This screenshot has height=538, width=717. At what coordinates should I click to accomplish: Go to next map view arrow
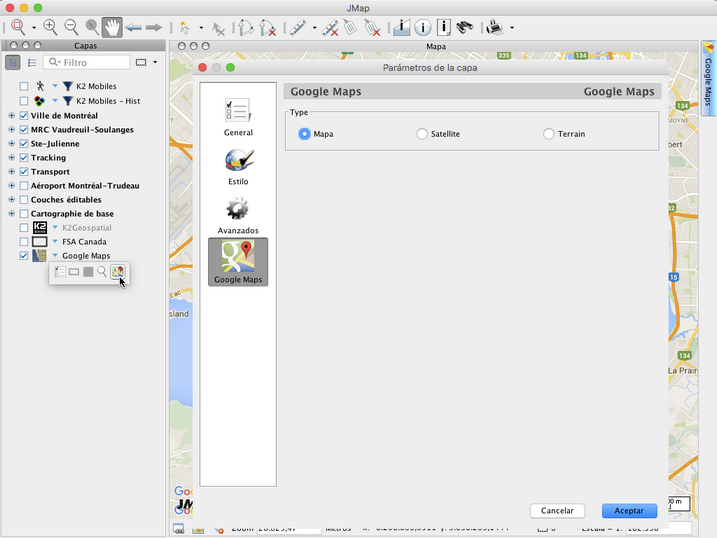(x=154, y=28)
